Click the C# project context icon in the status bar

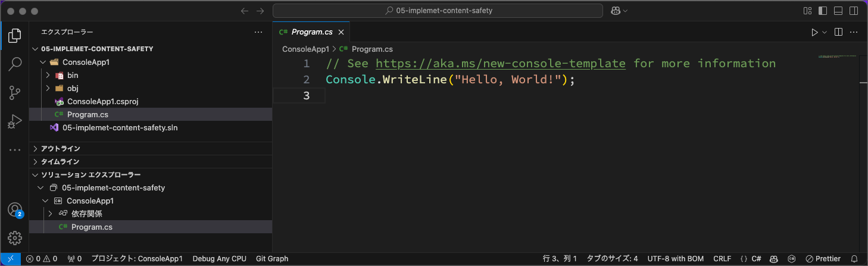click(x=791, y=259)
